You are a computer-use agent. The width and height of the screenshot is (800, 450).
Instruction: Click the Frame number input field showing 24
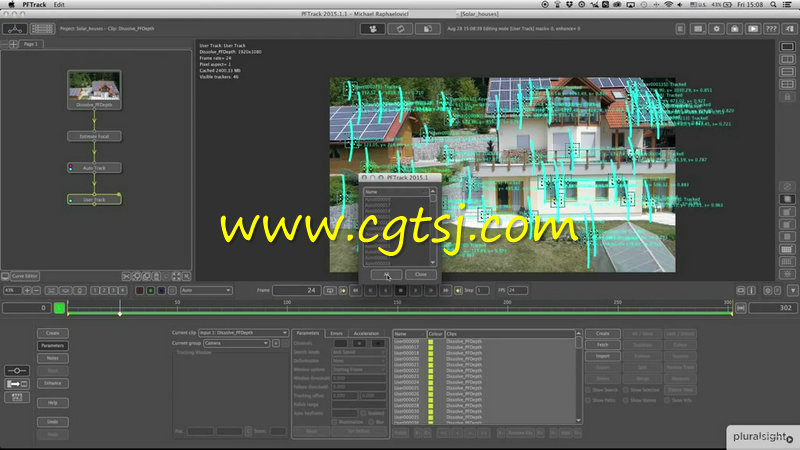pyautogui.click(x=297, y=290)
